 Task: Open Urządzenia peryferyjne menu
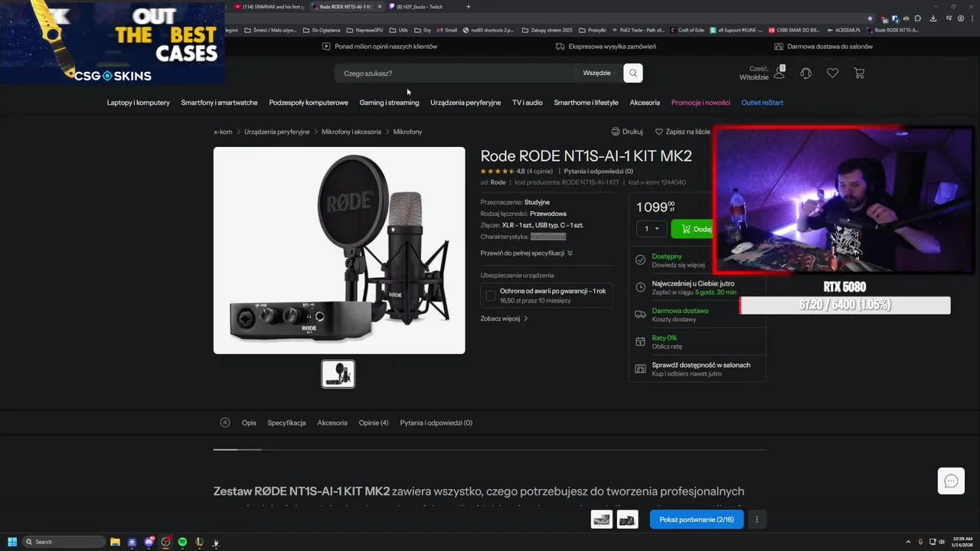(x=465, y=103)
